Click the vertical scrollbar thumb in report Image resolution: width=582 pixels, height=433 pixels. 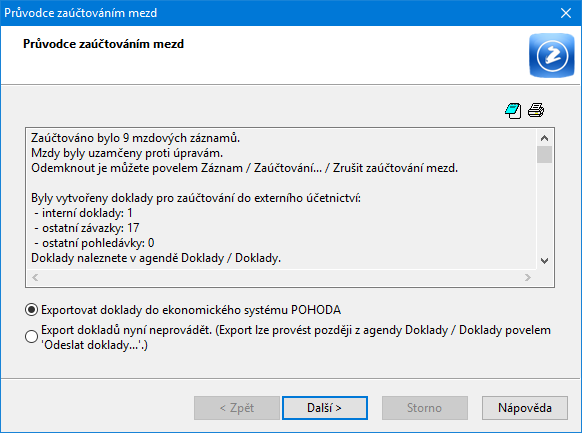544,154
